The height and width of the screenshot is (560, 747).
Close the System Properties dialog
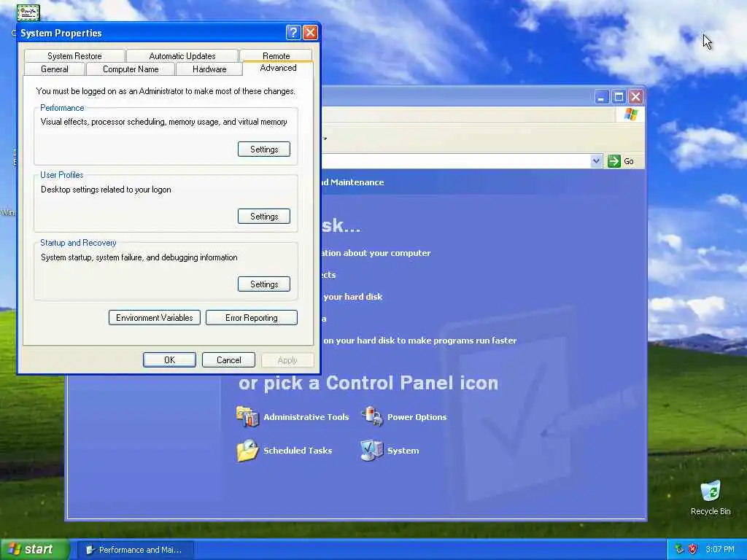[x=310, y=32]
